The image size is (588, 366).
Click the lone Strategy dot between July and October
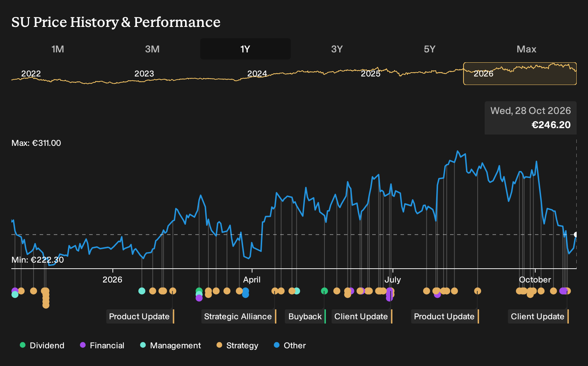478,291
